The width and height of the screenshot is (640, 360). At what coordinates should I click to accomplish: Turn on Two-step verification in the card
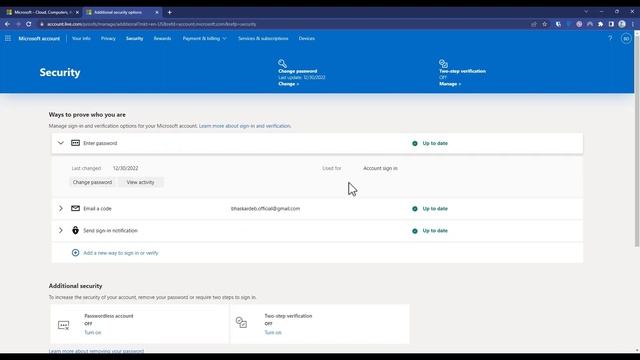click(x=273, y=332)
